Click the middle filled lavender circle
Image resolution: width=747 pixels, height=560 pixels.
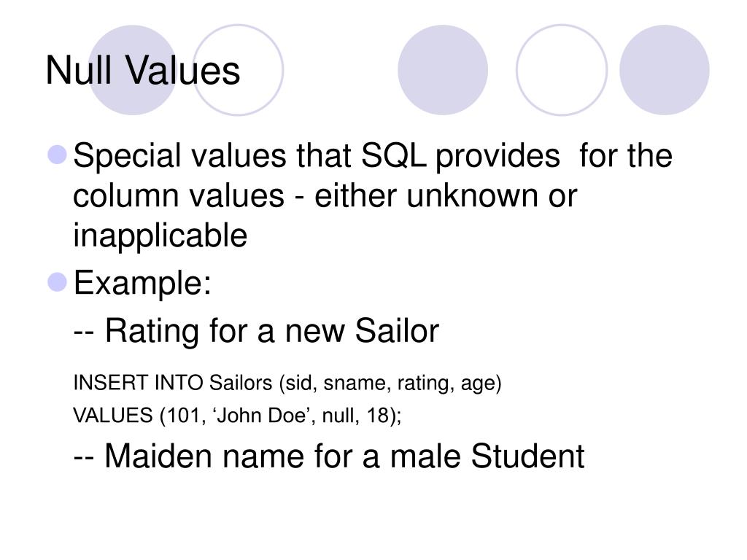[443, 70]
